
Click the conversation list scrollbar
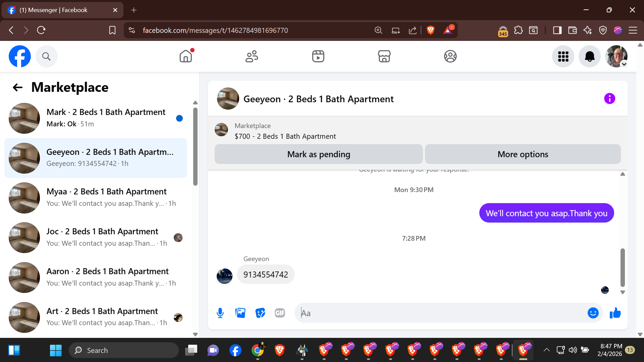click(195, 146)
